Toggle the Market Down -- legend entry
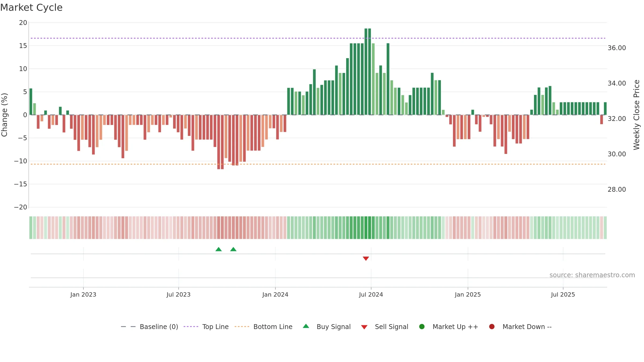 pos(520,327)
